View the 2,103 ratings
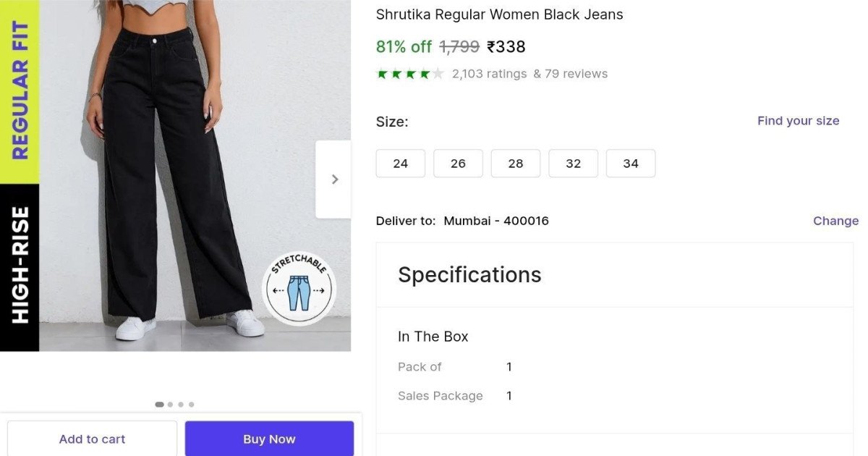The image size is (868, 456). pos(489,74)
